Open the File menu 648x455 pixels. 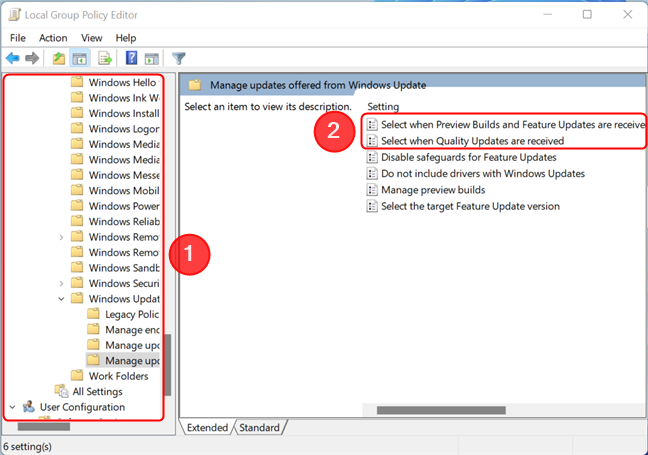tap(18, 38)
